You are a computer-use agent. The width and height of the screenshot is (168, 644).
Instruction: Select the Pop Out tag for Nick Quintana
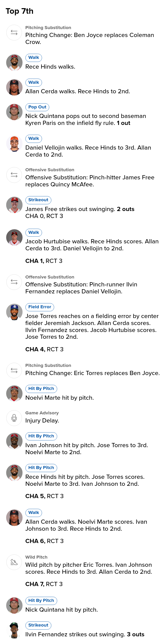coord(37,107)
